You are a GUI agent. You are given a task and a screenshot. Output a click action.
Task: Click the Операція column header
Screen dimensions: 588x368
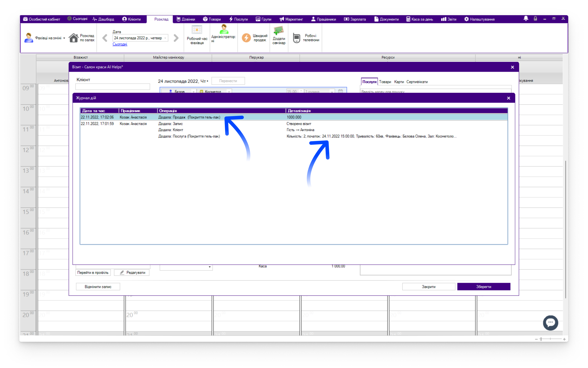[x=221, y=111]
